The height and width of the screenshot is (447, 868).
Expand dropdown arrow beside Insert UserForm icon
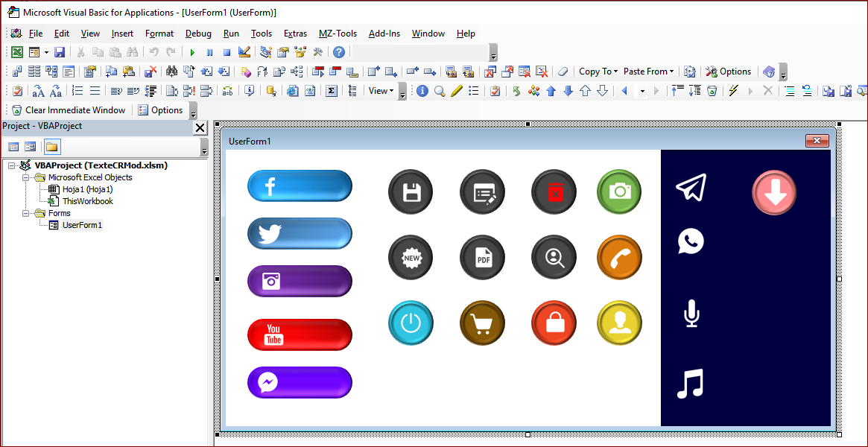(46, 53)
